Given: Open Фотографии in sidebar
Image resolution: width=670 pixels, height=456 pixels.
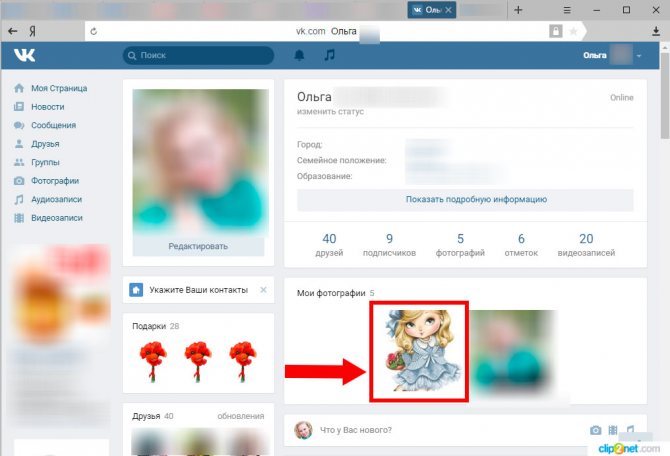Looking at the screenshot, I should 55,181.
